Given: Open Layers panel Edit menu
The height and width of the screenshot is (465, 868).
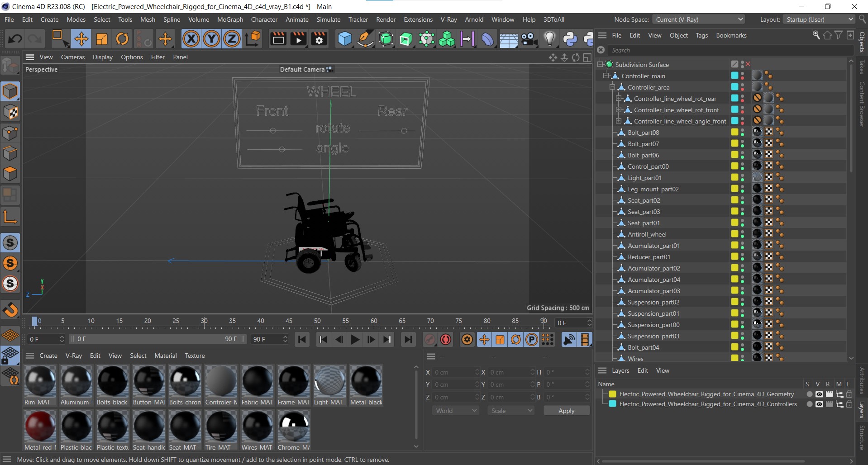Looking at the screenshot, I should click(643, 370).
